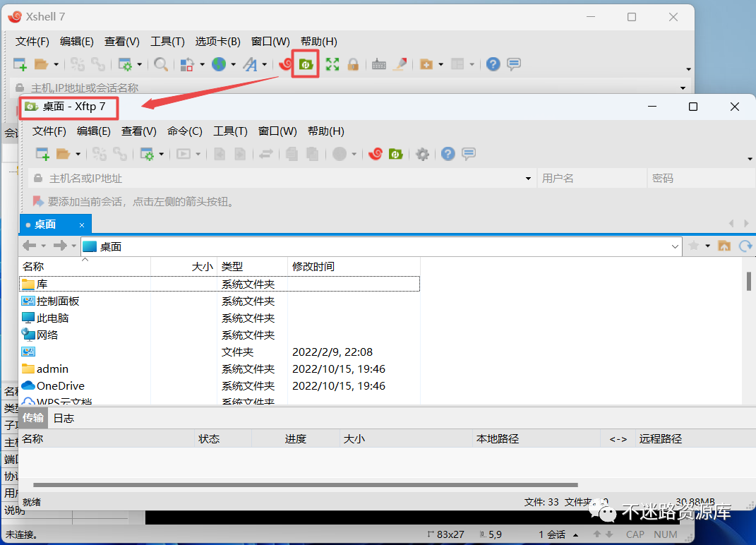Open Xshell 帮助(H) menu
756x545 pixels.
click(318, 42)
